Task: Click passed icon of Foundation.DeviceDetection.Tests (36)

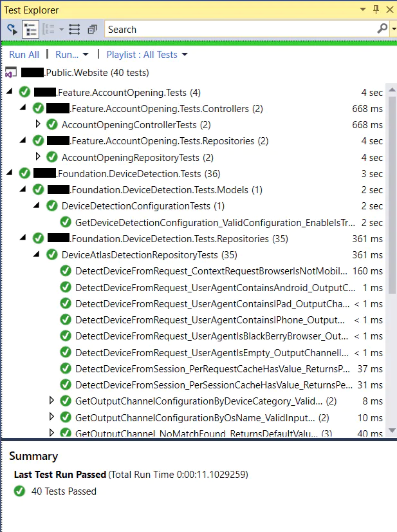Action: (x=24, y=173)
